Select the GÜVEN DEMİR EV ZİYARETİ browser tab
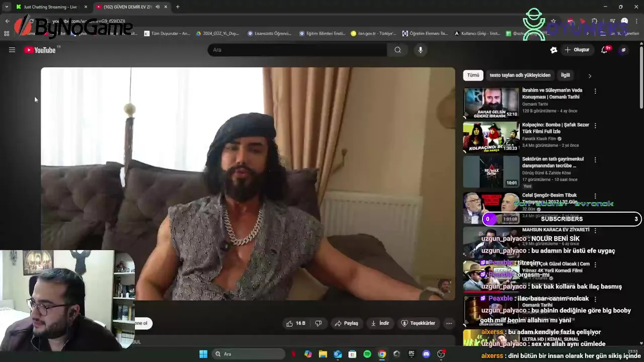644x362 pixels. point(128,7)
